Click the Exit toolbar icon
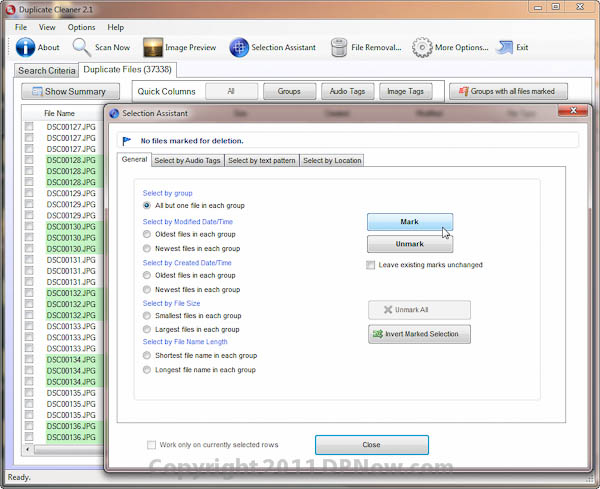The image size is (600, 489). click(x=505, y=47)
